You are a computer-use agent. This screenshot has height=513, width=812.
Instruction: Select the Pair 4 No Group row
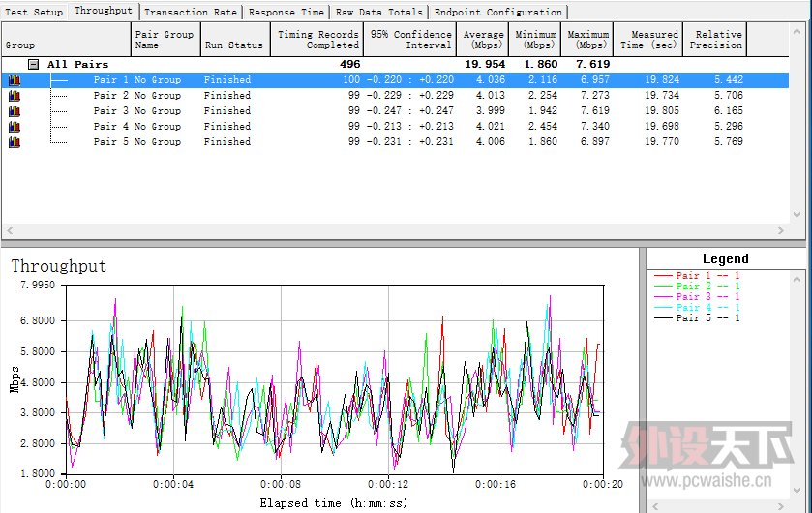click(395, 127)
